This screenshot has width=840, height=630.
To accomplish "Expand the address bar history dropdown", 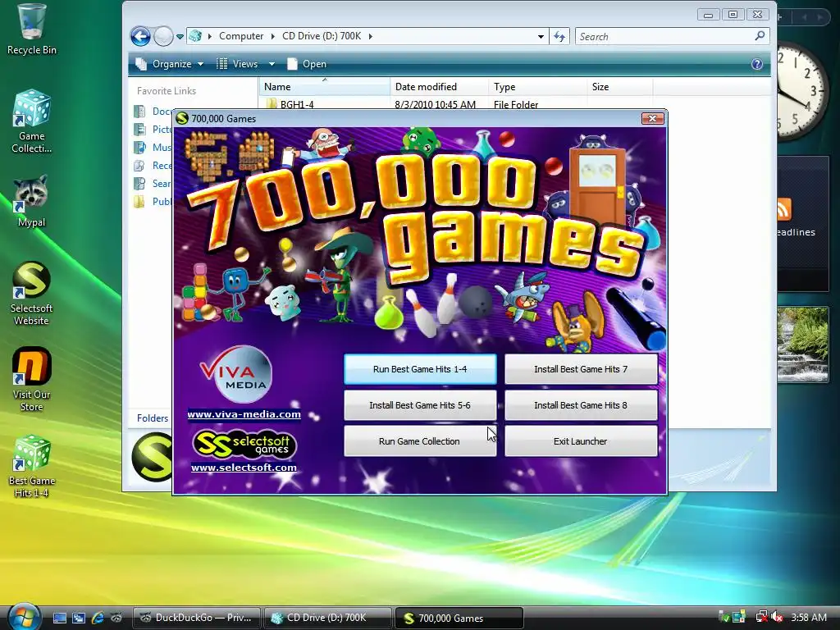I will click(x=541, y=36).
